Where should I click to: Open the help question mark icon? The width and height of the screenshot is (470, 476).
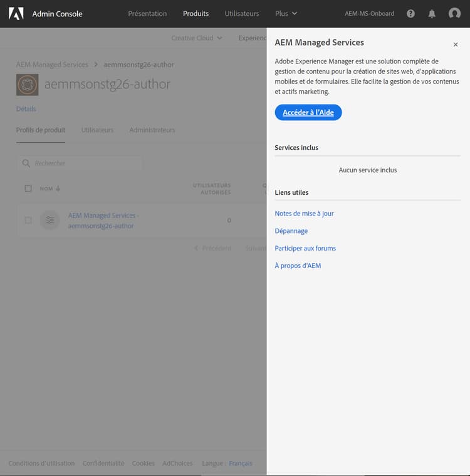[x=410, y=14]
